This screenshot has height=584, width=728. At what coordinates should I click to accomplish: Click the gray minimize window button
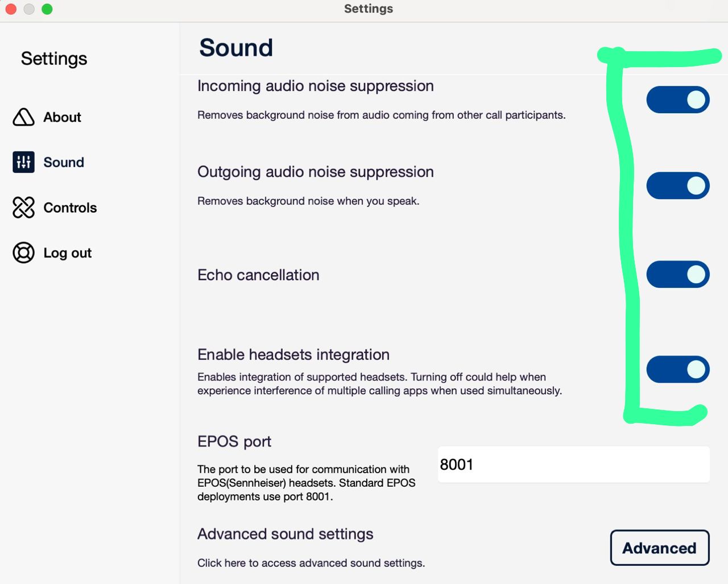pos(29,9)
